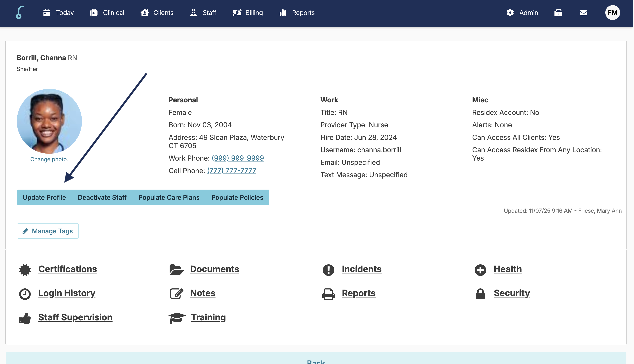Viewport: 634px width, 364px height.
Task: Click the Incidents exclamation icon
Action: (328, 270)
